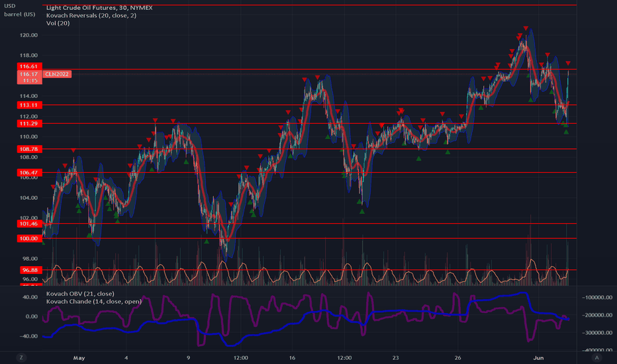
Task: Click the 116.61 horizontal line price label
Action: coord(30,66)
